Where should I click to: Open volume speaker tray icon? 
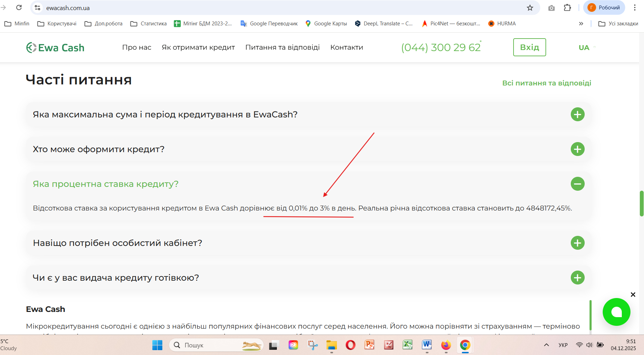click(x=589, y=345)
